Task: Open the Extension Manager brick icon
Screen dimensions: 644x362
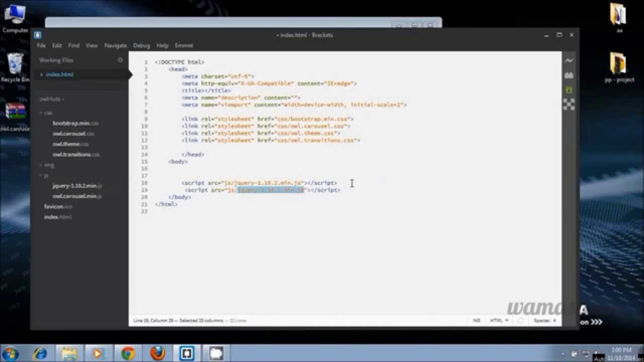Action: tap(569, 75)
